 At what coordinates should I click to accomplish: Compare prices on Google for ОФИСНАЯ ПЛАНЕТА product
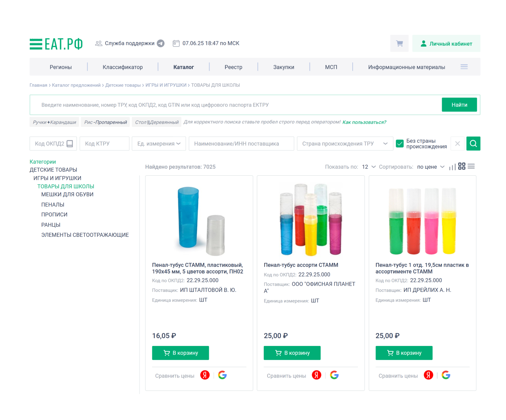pyautogui.click(x=334, y=375)
